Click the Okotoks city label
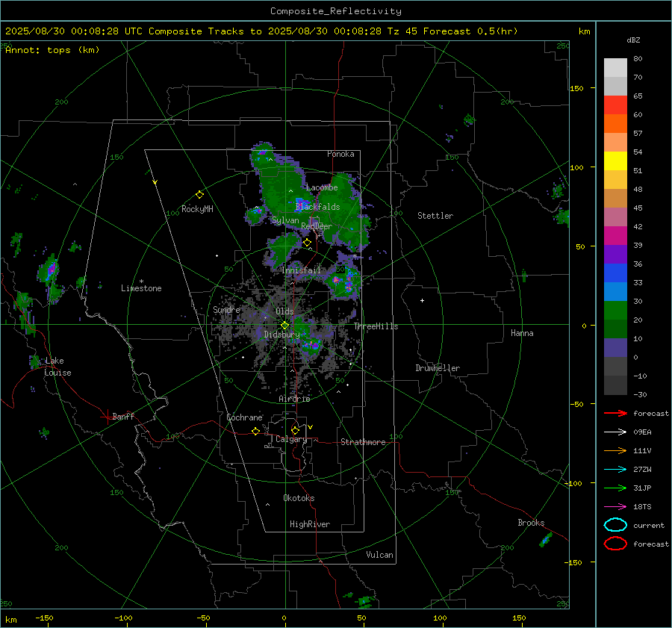Viewport: 672px width, 628px height. pyautogui.click(x=299, y=498)
